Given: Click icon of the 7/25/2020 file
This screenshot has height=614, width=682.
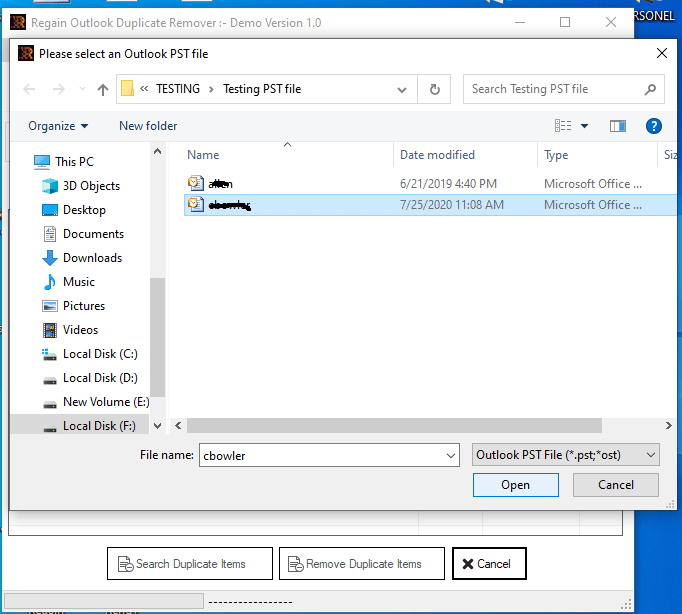Looking at the screenshot, I should pyautogui.click(x=196, y=204).
